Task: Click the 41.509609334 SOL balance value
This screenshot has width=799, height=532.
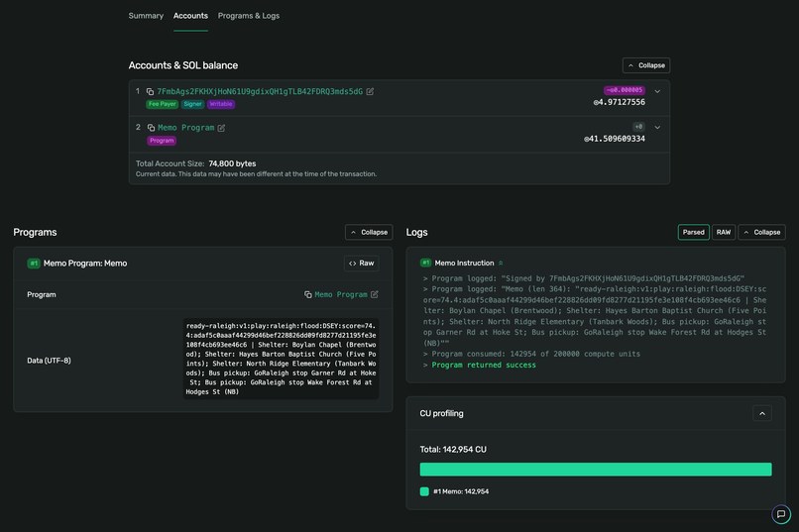Action: point(615,139)
